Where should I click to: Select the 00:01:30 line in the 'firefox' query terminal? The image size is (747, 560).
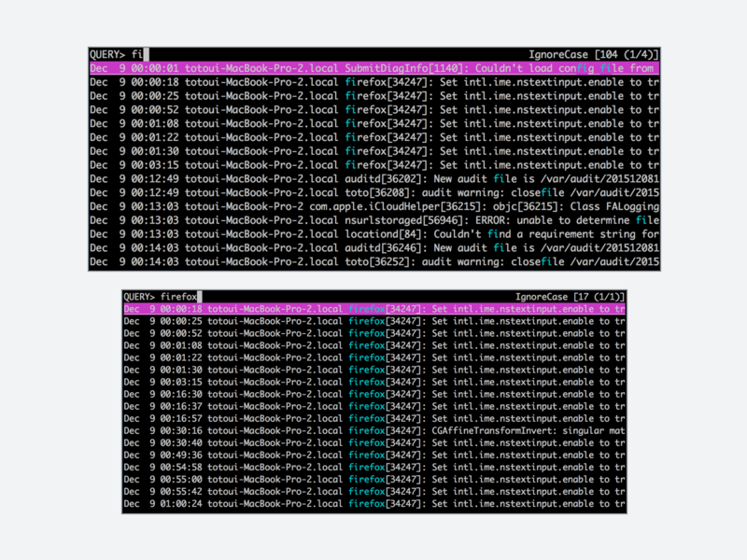pos(374,370)
